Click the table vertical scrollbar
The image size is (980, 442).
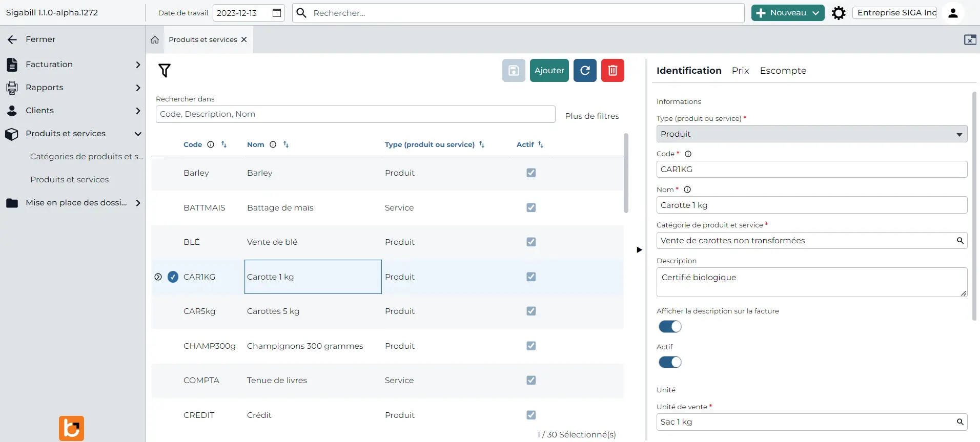(x=626, y=173)
